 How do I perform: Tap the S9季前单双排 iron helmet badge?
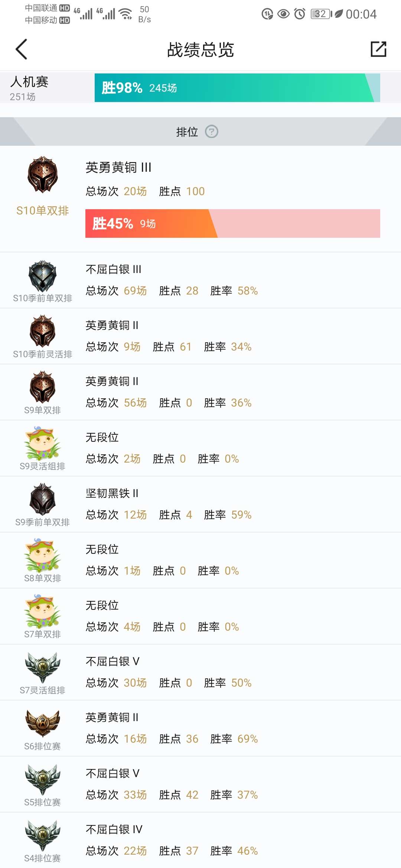click(43, 499)
